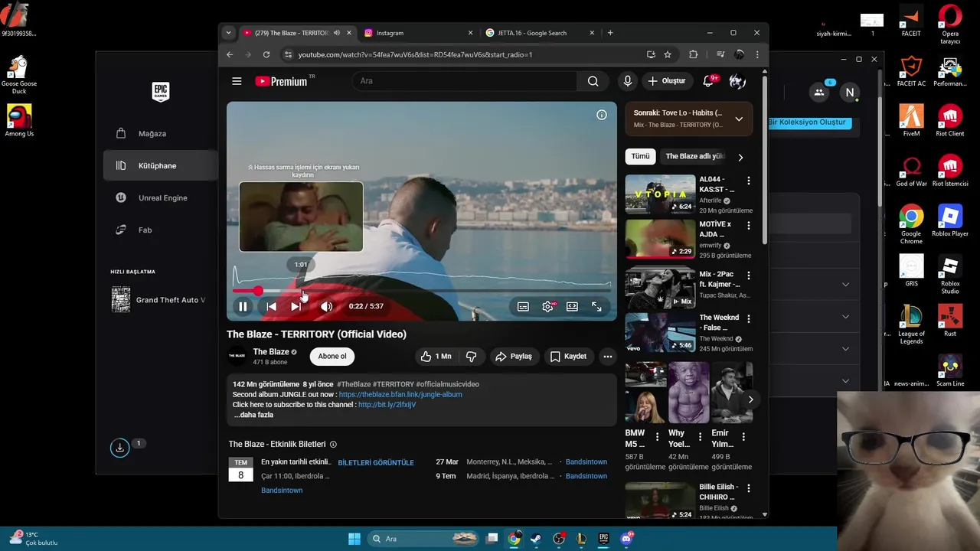The image size is (980, 551).
Task: Bookmark this page with the star
Action: [x=668, y=54]
